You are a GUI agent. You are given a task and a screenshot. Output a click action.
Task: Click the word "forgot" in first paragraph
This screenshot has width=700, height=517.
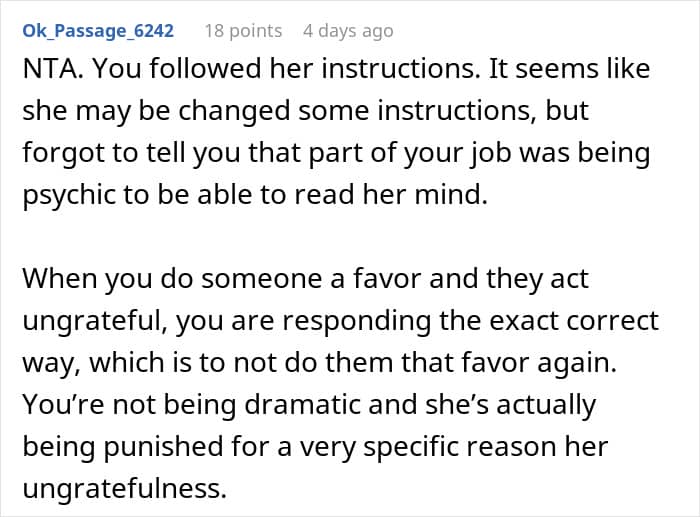(x=61, y=155)
